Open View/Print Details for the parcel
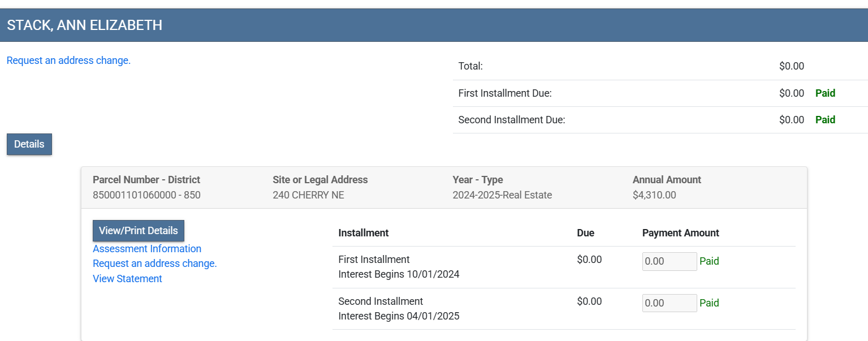 tap(139, 231)
